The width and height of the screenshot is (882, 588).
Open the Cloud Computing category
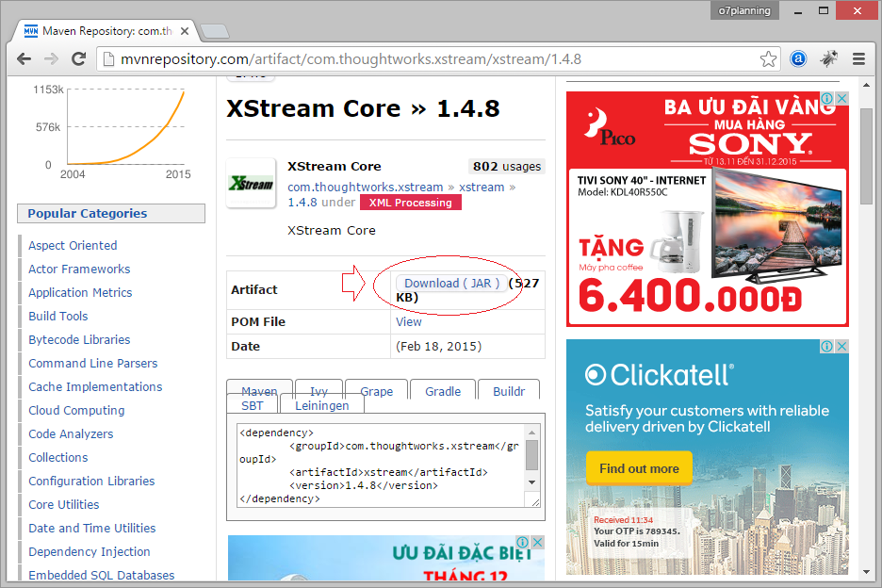(x=76, y=411)
